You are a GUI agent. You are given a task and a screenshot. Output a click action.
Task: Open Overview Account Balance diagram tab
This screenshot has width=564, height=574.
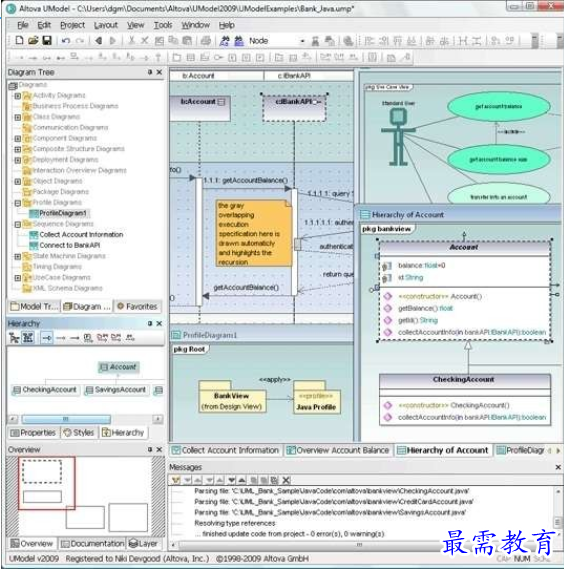pos(338,450)
